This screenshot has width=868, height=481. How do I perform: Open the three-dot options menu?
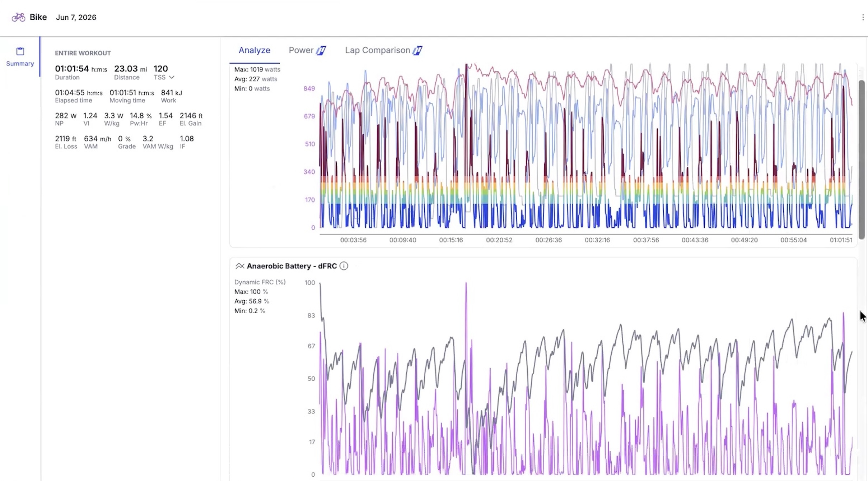pyautogui.click(x=863, y=17)
